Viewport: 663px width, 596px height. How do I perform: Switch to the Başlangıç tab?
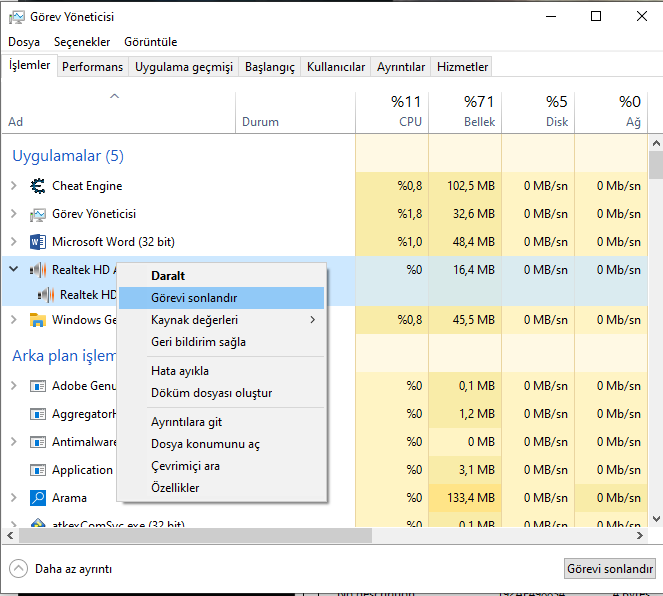pyautogui.click(x=270, y=67)
